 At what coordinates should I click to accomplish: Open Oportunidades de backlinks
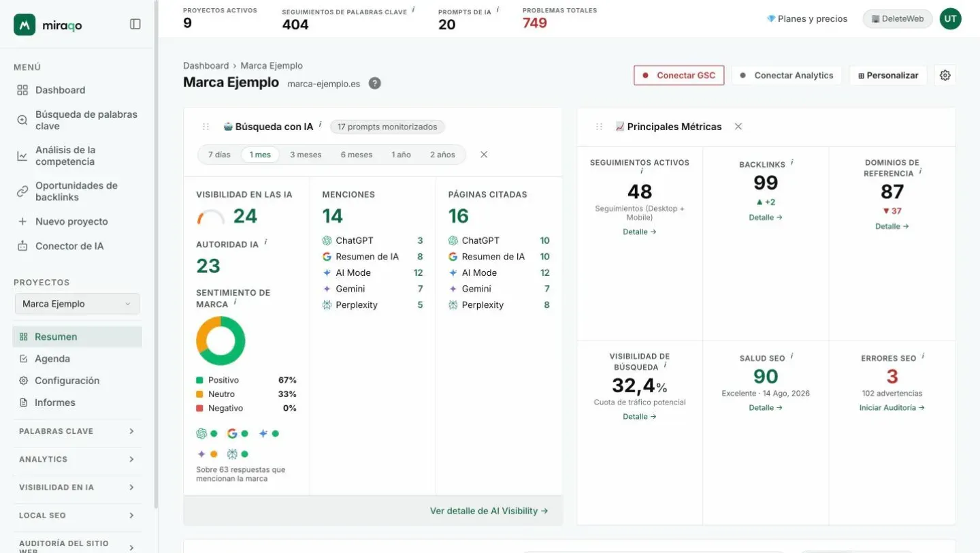point(78,191)
